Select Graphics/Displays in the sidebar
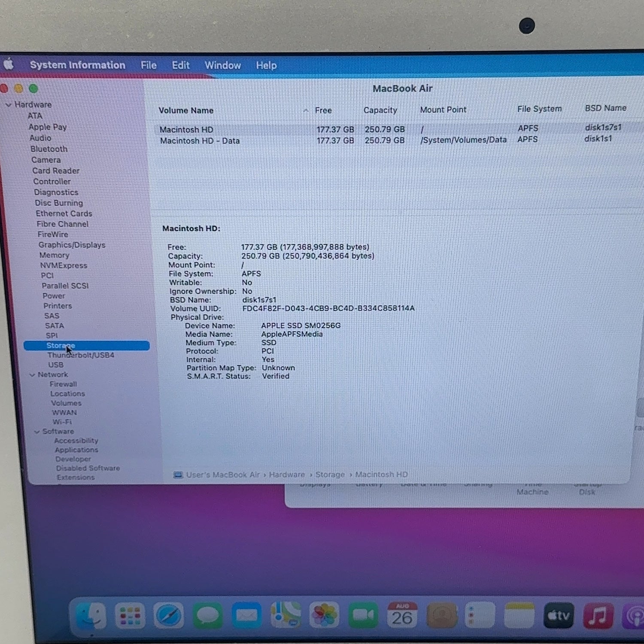The height and width of the screenshot is (644, 644). (x=72, y=245)
